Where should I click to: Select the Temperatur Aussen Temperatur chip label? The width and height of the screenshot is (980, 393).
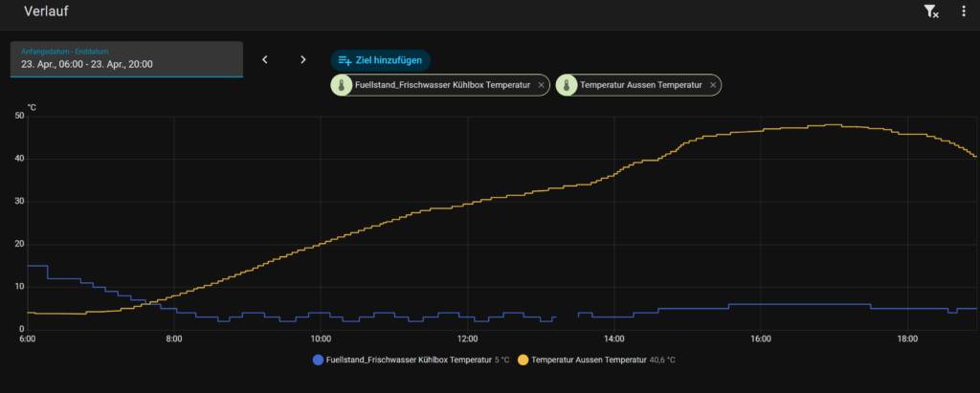tap(641, 85)
